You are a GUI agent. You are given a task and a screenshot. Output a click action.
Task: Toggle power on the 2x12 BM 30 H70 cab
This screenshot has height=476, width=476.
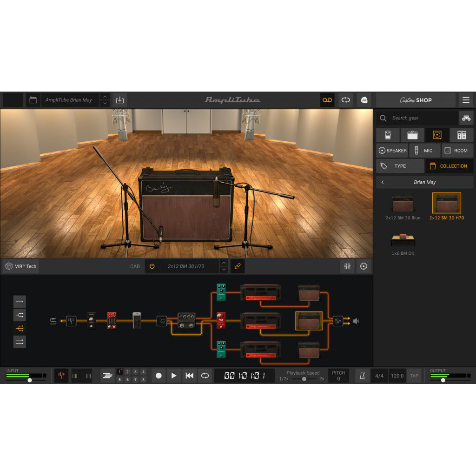(x=152, y=266)
